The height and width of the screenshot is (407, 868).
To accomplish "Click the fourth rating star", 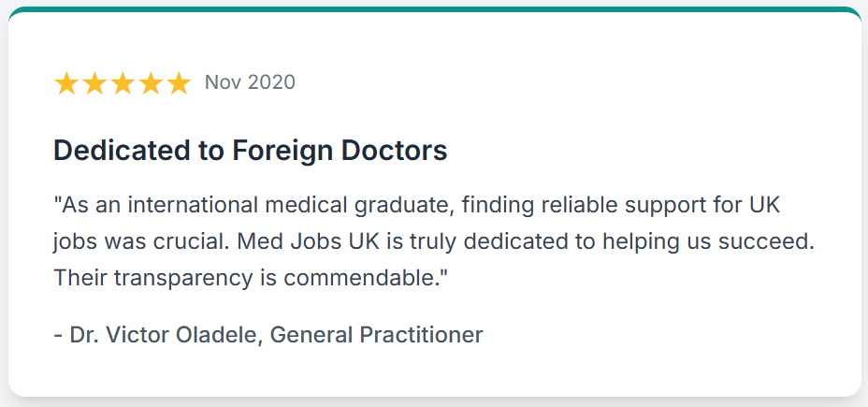I will [x=151, y=83].
